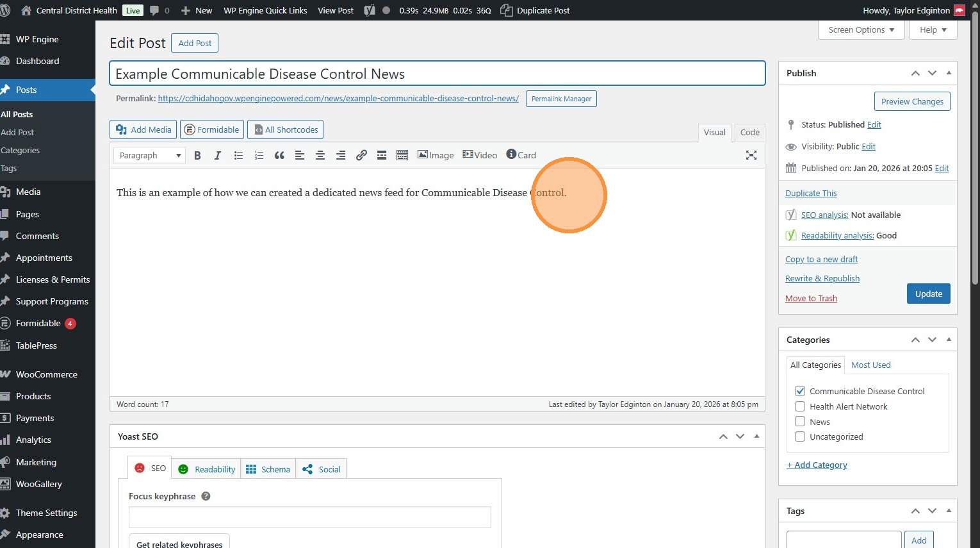Click the focus keyphrase help icon

(206, 496)
